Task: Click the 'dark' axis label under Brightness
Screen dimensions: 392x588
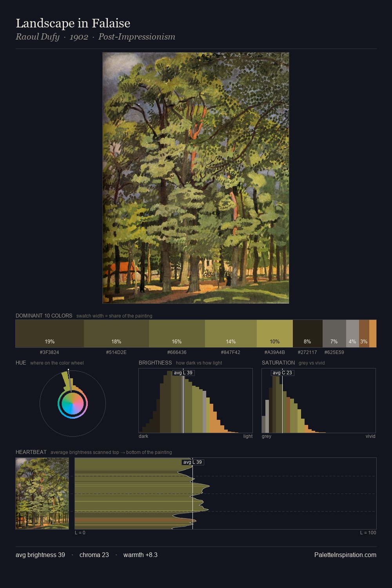Action: click(x=143, y=436)
